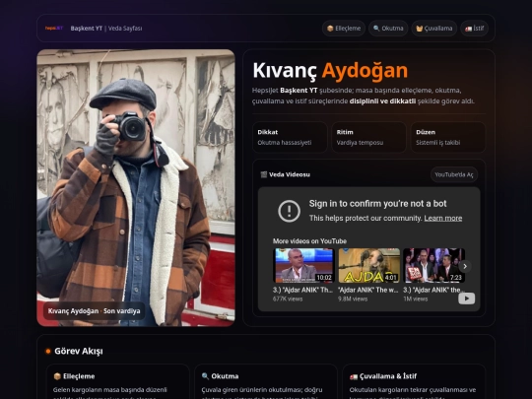The width and height of the screenshot is (532, 399).
Task: Open the video title with 1M views
Action: click(x=432, y=290)
